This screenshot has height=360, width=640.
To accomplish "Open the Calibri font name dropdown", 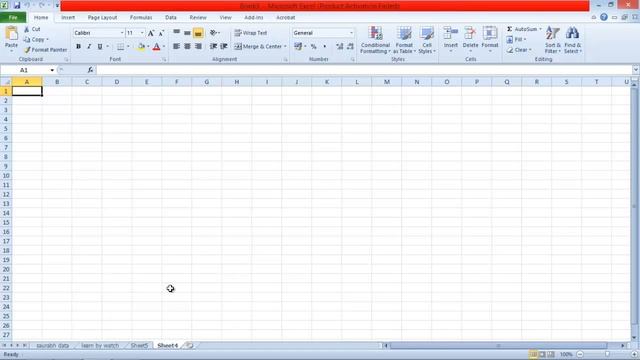I will click(122, 33).
